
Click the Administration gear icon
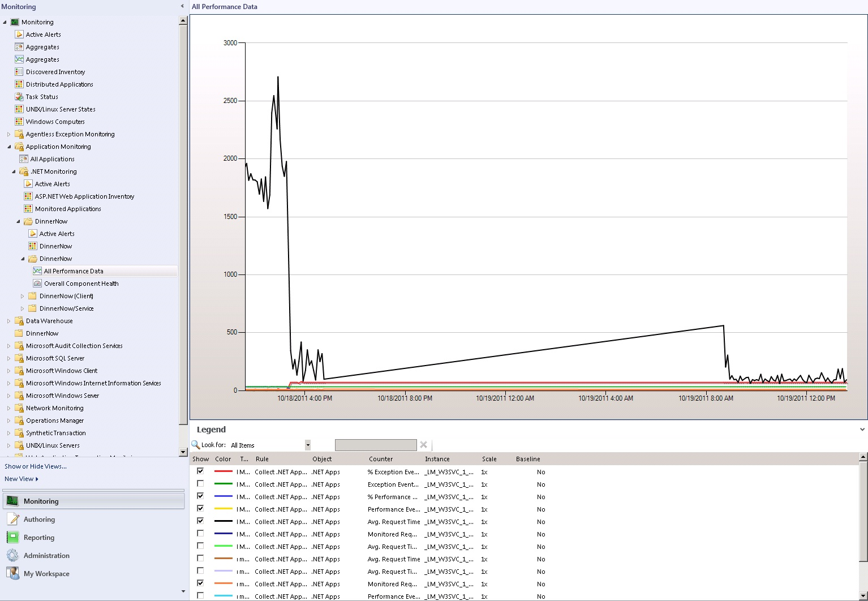coord(12,555)
